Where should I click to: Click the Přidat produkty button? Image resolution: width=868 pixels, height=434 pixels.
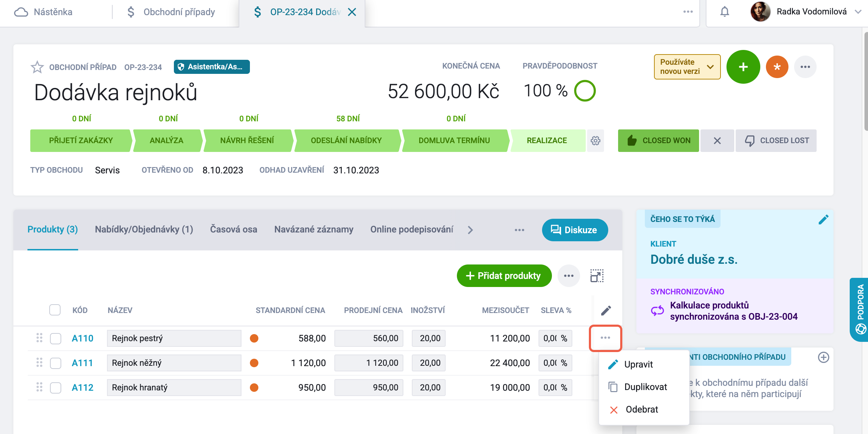point(504,276)
